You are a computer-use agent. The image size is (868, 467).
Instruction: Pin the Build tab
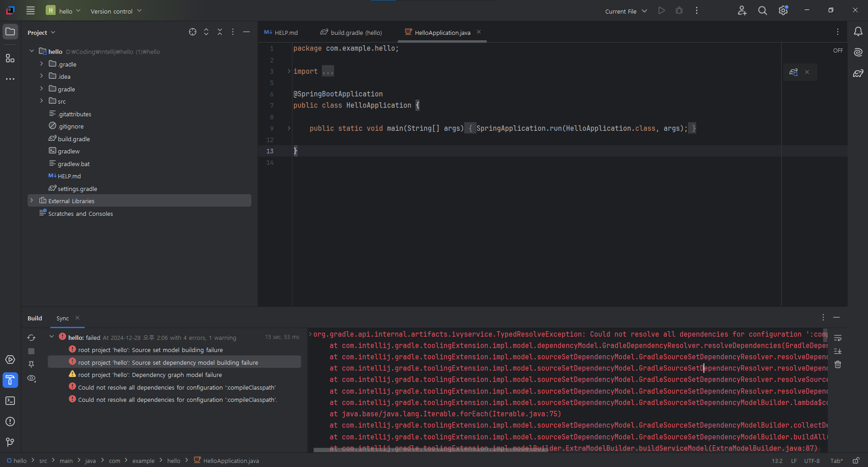point(31,364)
